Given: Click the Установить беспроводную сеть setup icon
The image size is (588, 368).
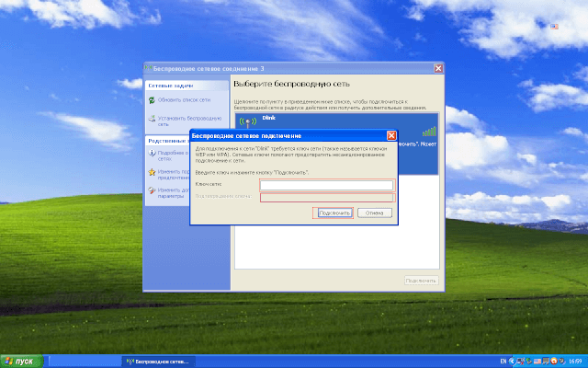Looking at the screenshot, I should tap(152, 120).
